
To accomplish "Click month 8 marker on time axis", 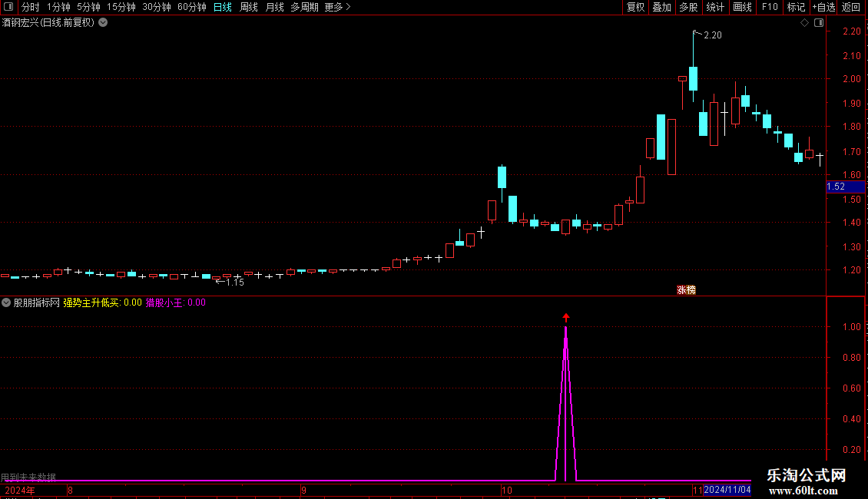I will point(71,491).
